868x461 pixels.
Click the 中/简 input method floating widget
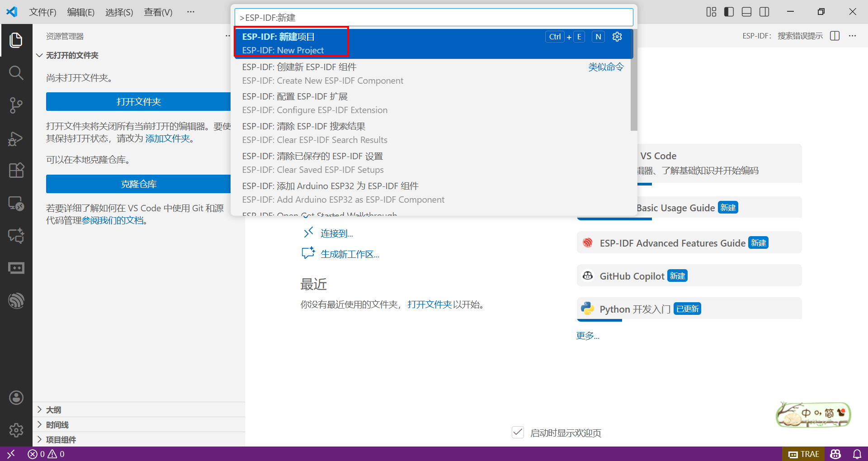pyautogui.click(x=813, y=414)
